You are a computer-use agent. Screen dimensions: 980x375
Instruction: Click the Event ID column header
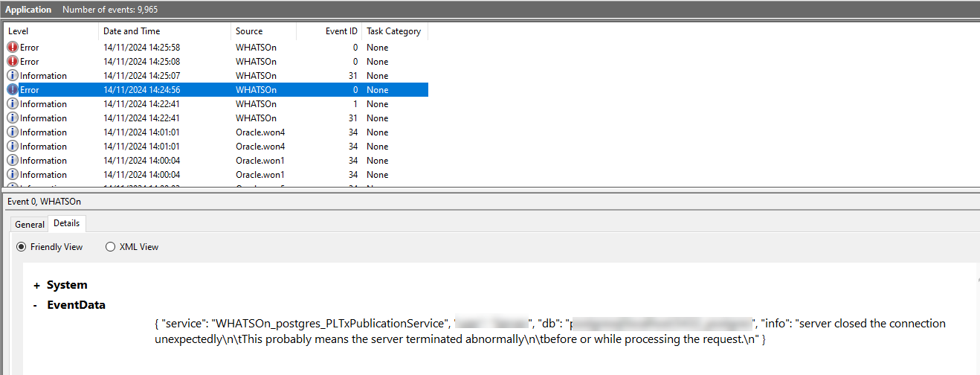click(x=341, y=31)
